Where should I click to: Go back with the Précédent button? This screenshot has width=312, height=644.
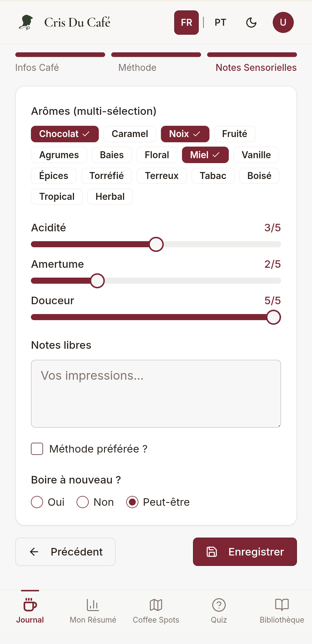pyautogui.click(x=65, y=552)
